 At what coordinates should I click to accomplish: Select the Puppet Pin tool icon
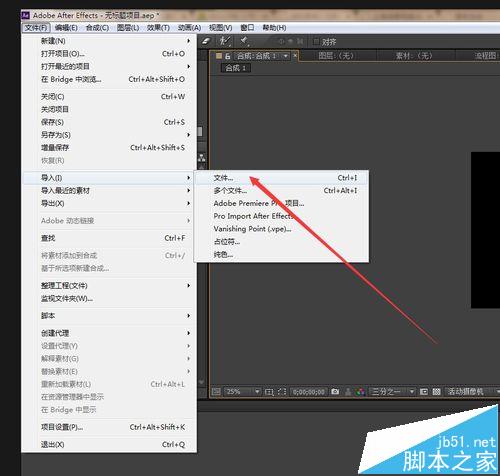[245, 41]
